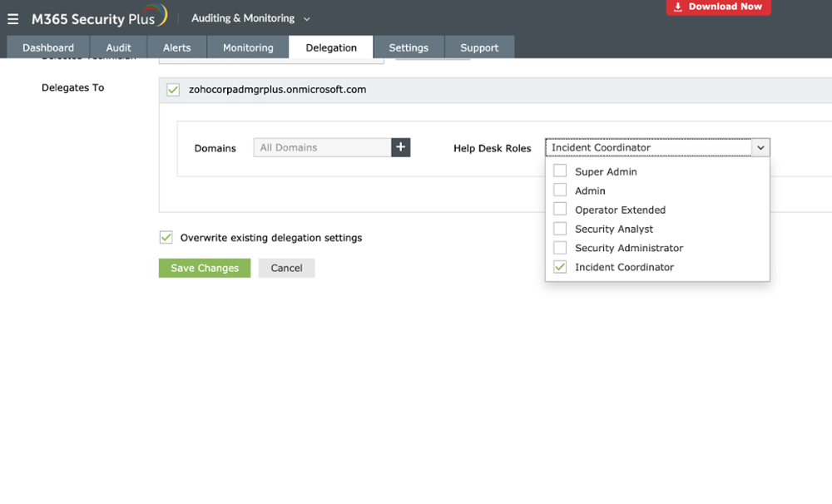Screen dimensions: 832x504
Task: Go to the Alerts tab
Action: 176,47
